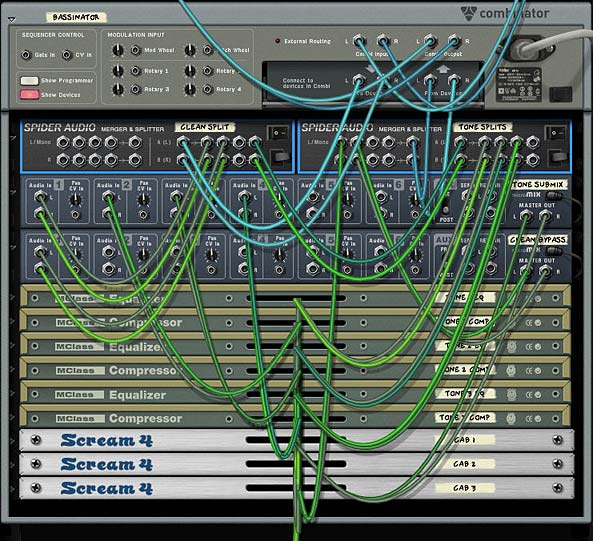593x541 pixels.
Task: Click Clean Bypass Audio In 1 left jack
Action: point(40,251)
